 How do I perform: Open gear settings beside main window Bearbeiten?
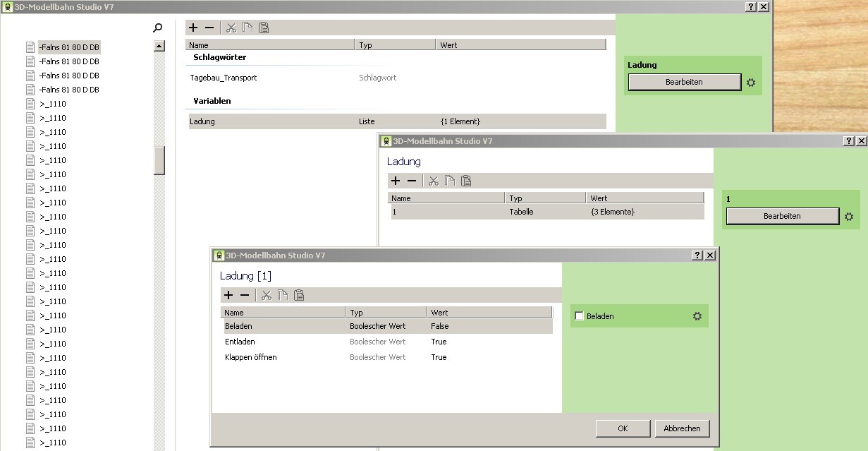coord(751,83)
